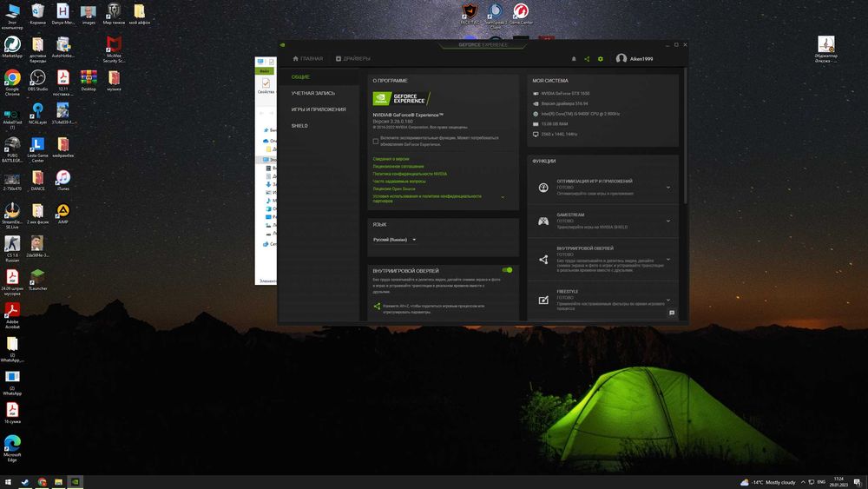Click the green share icon near Alt+Z hint

pyautogui.click(x=377, y=307)
